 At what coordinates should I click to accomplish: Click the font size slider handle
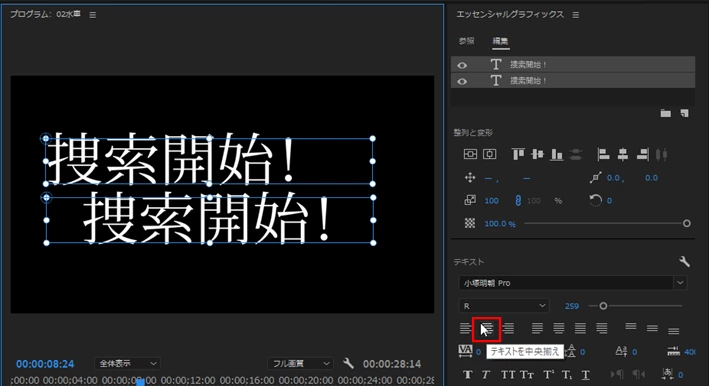pos(603,306)
